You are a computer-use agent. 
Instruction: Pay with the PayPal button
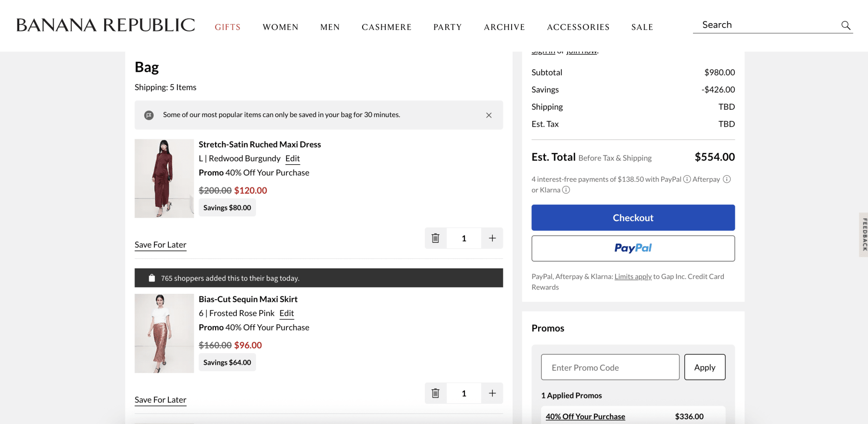(x=633, y=248)
